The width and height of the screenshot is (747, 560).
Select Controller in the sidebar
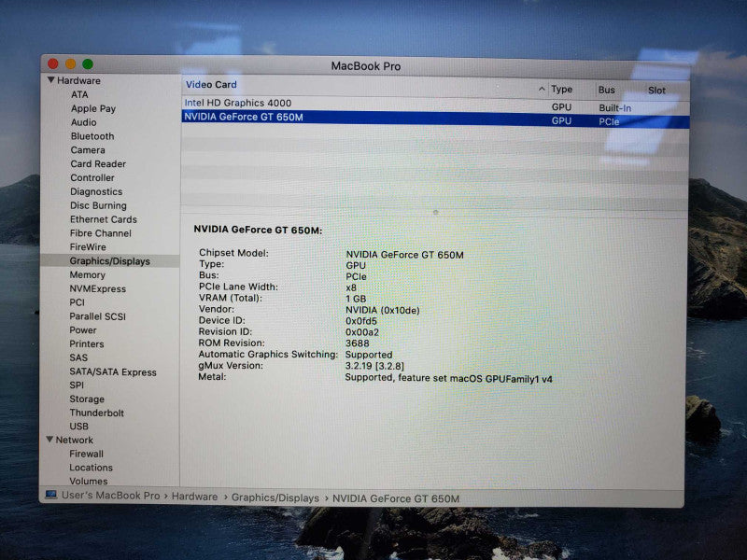coord(92,177)
